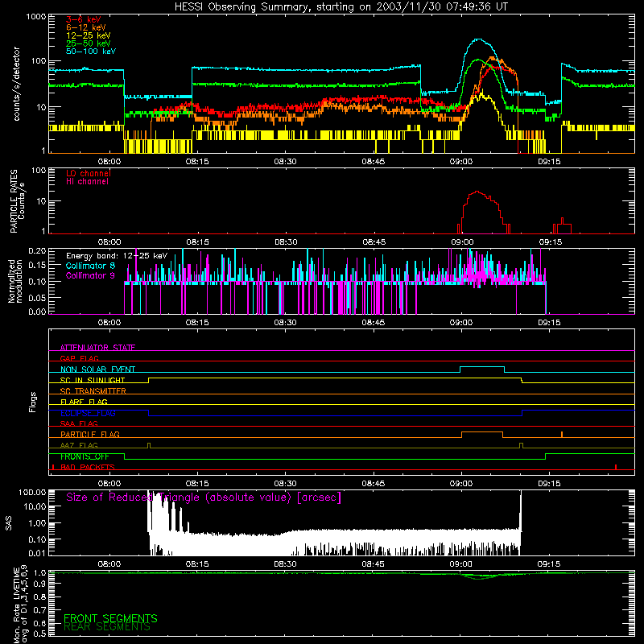Click the yellow '12-25 keV' legend label in the top panel
The image size is (644, 644).
pos(88,35)
